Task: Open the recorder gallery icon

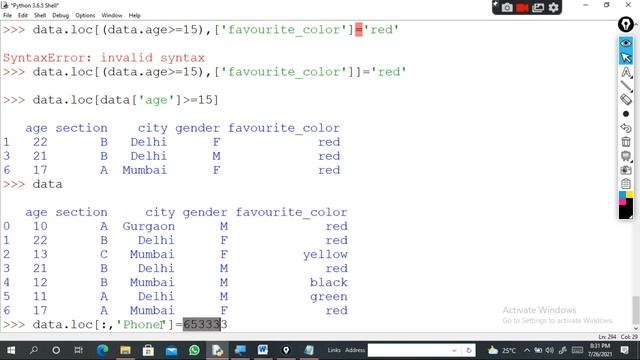Action: [x=538, y=7]
